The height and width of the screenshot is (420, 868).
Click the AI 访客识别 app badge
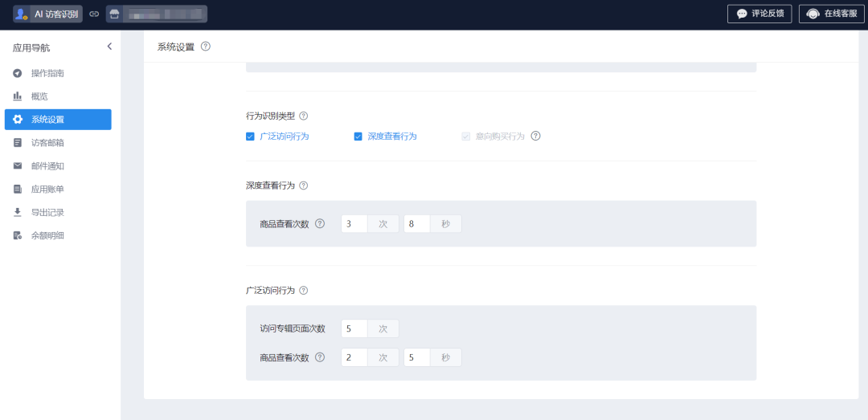click(47, 14)
